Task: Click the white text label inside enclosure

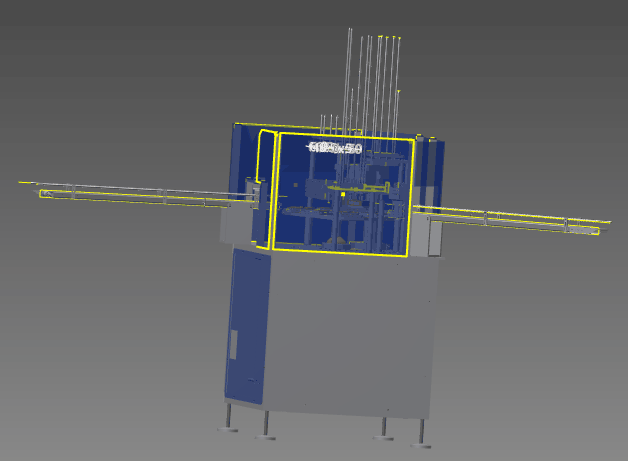Action: click(x=335, y=148)
